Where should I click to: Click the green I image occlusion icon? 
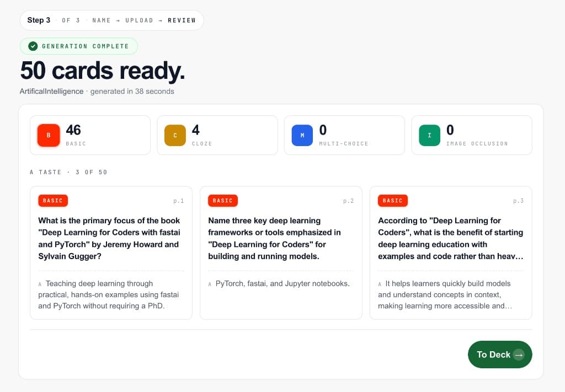pos(429,135)
